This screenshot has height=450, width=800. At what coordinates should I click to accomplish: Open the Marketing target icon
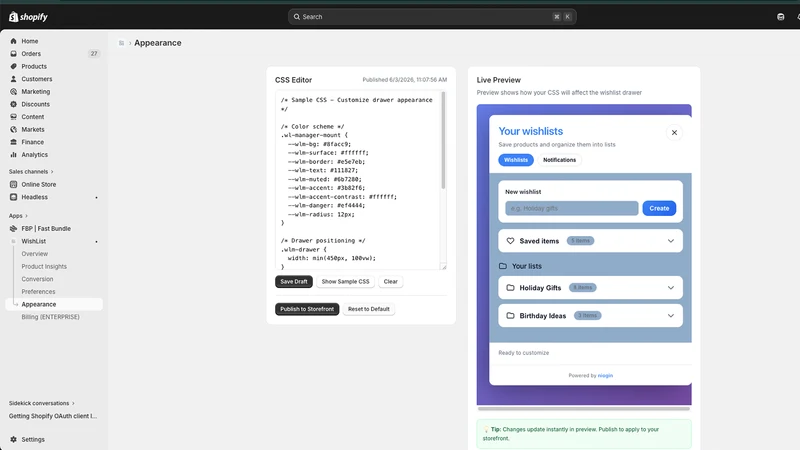[13, 91]
